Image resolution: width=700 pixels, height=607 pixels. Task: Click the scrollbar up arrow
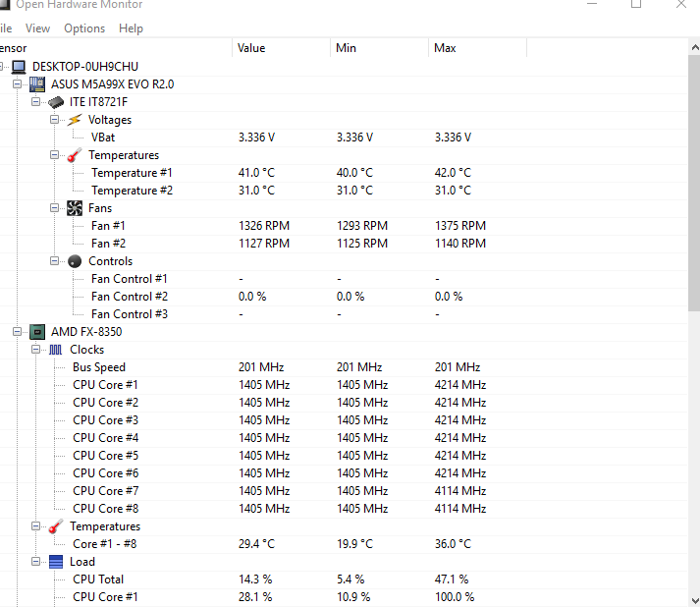point(695,47)
